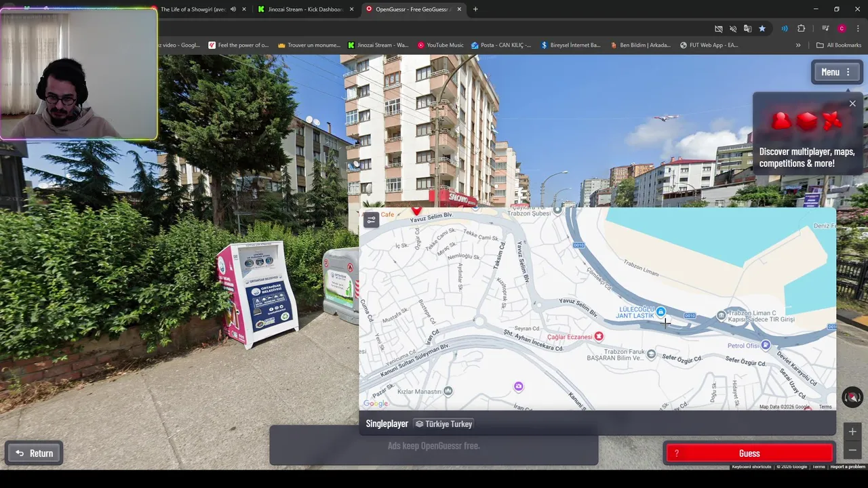Screen dimensions: 868x488
Task: Submit with the red Guess button
Action: click(749, 453)
